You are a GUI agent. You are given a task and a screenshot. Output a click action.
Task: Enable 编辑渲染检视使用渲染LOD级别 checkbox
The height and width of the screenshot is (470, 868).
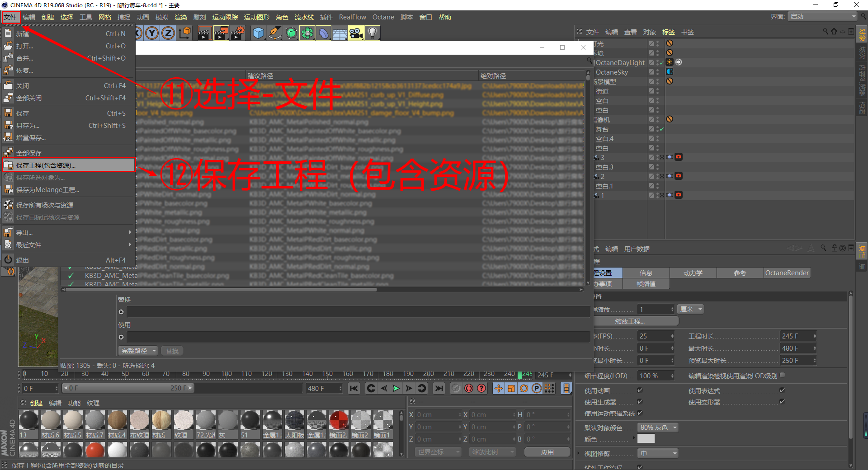click(x=782, y=375)
